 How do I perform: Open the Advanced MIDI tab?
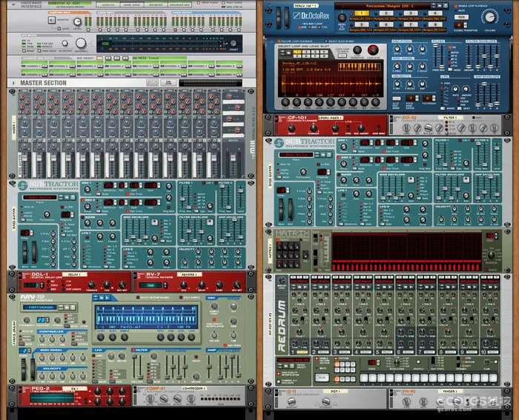pos(179,4)
